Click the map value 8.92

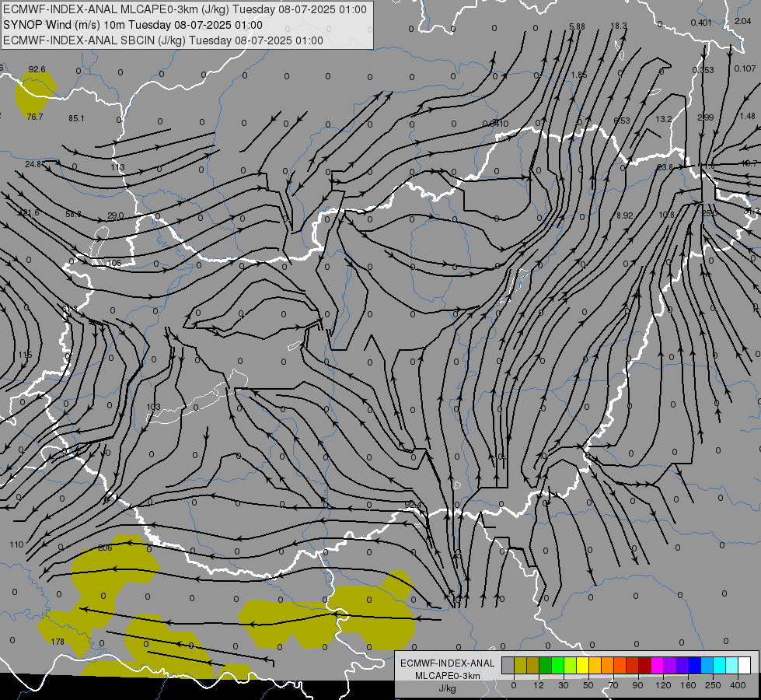(x=625, y=215)
